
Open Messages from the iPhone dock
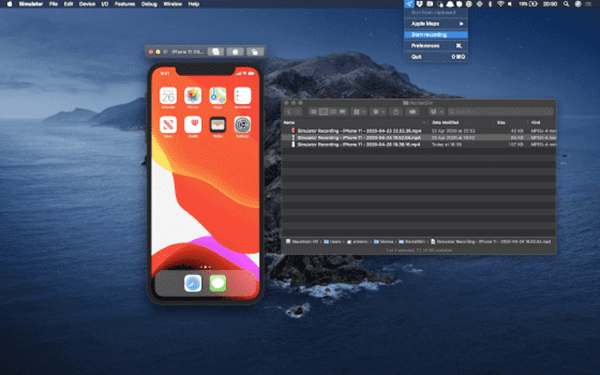coord(218,284)
